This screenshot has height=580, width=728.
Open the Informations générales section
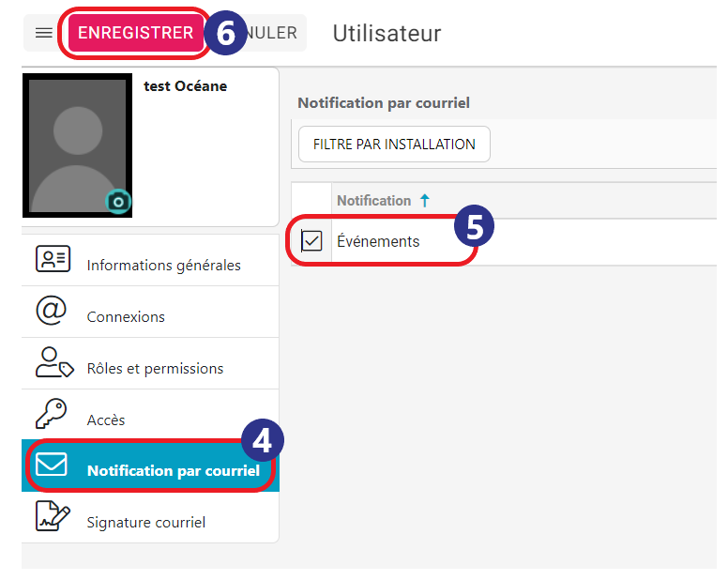tap(150, 260)
